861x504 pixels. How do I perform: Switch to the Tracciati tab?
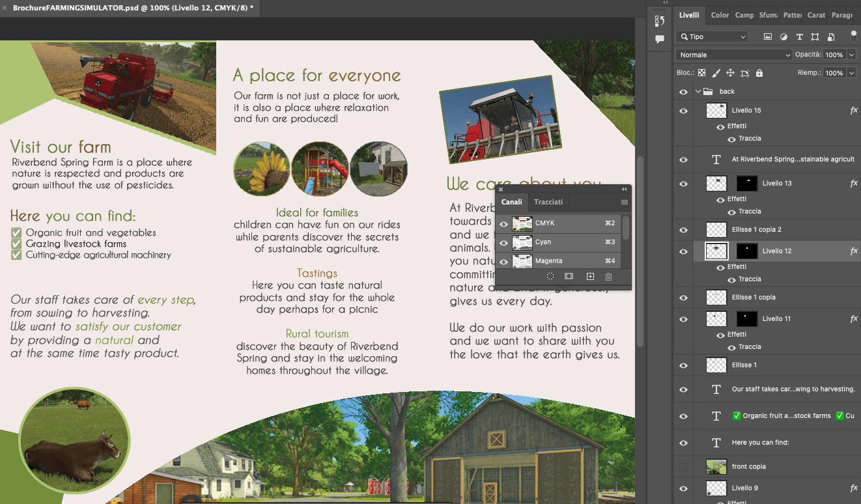(x=548, y=202)
